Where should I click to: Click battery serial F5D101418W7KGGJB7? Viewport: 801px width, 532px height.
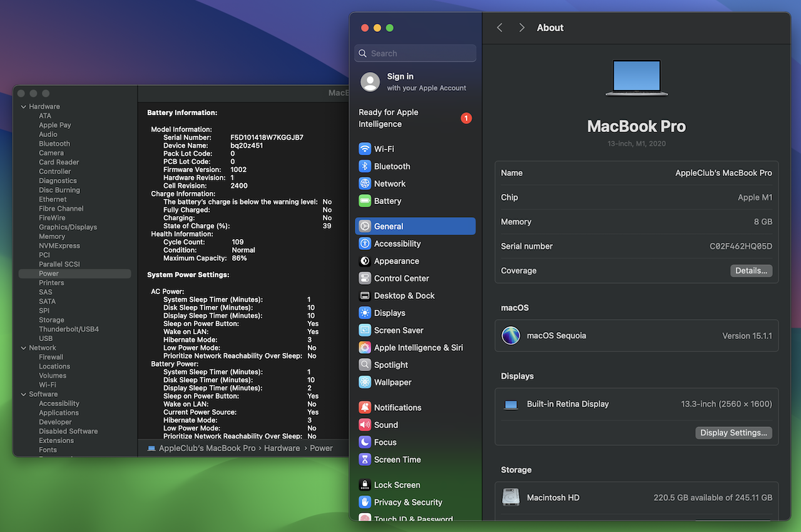[x=267, y=137]
